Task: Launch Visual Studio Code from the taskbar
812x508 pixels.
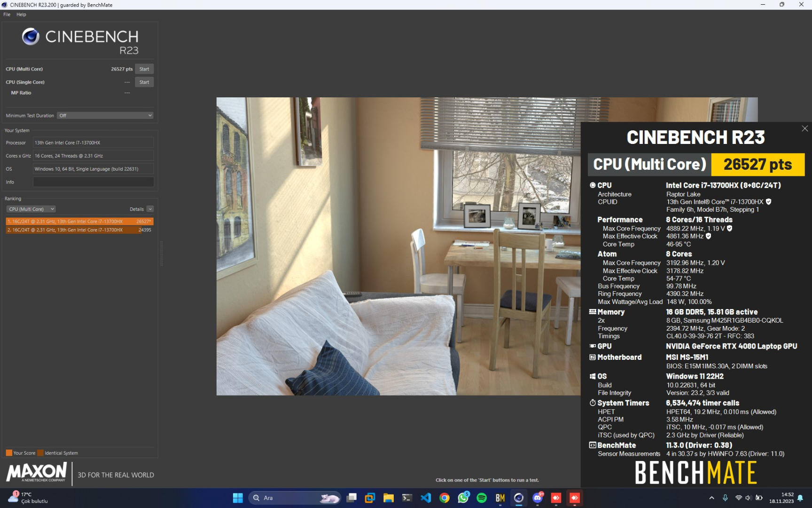Action: [x=426, y=498]
